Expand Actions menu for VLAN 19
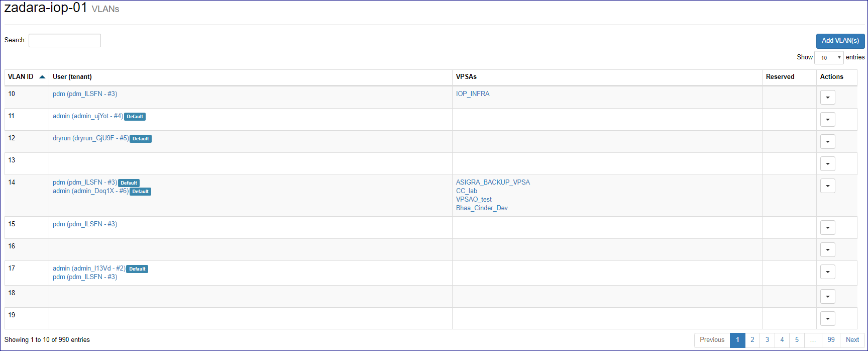Viewport: 868px width, 351px height. click(x=827, y=319)
